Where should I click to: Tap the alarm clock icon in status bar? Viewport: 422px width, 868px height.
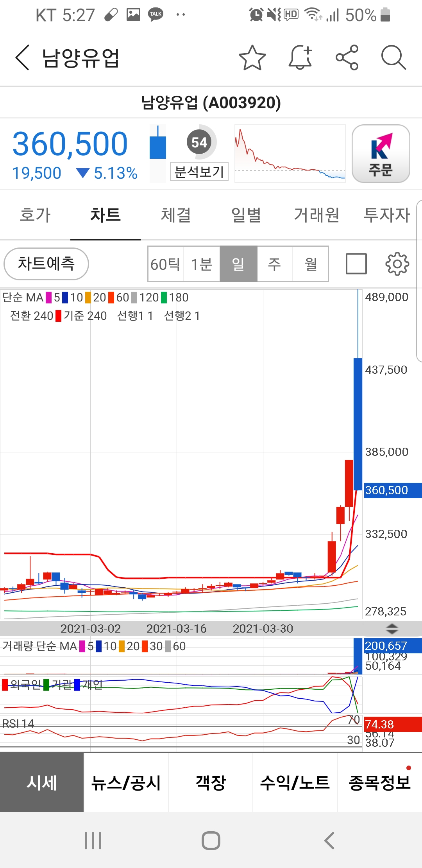256,15
